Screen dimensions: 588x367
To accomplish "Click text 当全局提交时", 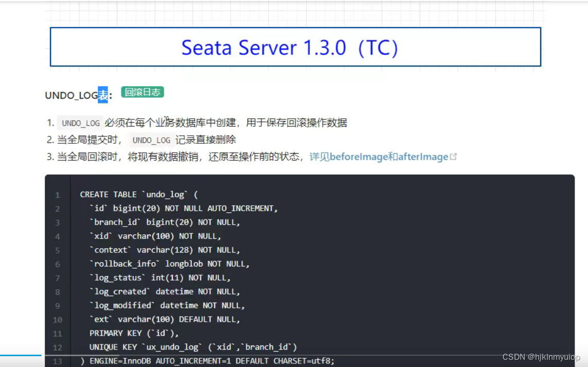I will (87, 140).
